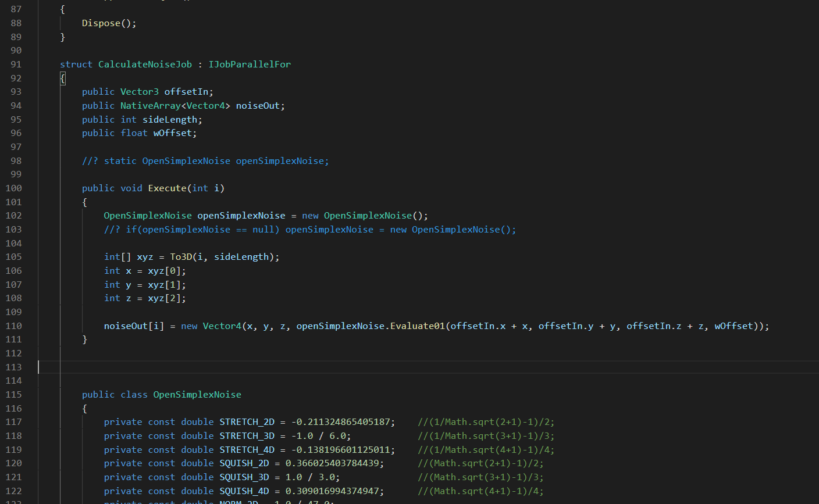Click the STRETCH_2D constant name

click(x=247, y=422)
